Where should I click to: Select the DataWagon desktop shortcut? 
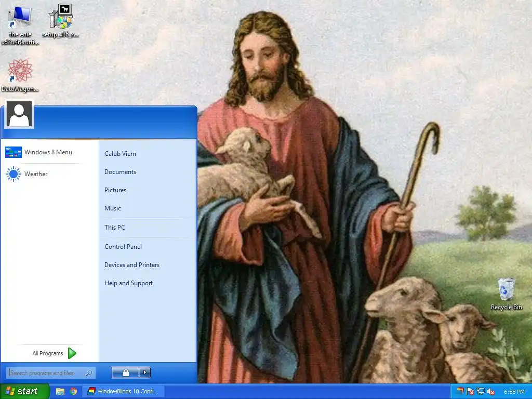[20, 75]
